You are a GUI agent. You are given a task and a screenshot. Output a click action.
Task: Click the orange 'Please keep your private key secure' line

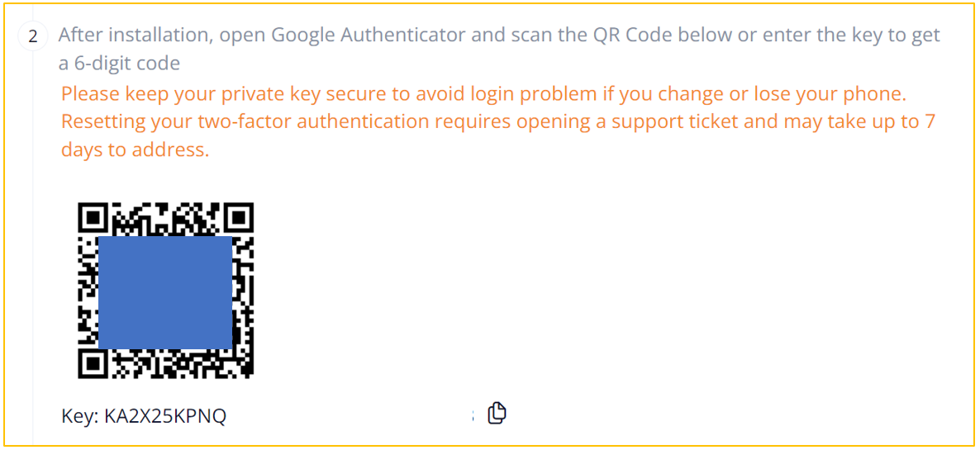(x=483, y=95)
